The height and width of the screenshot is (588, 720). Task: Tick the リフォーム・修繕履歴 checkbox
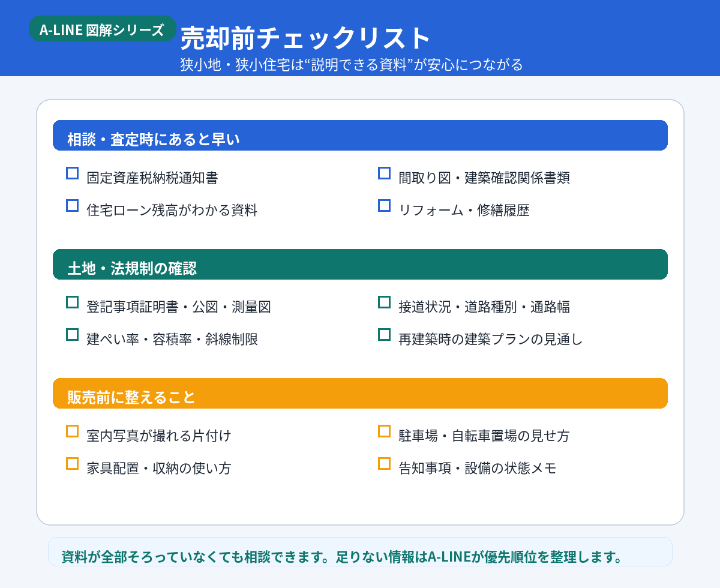[385, 206]
